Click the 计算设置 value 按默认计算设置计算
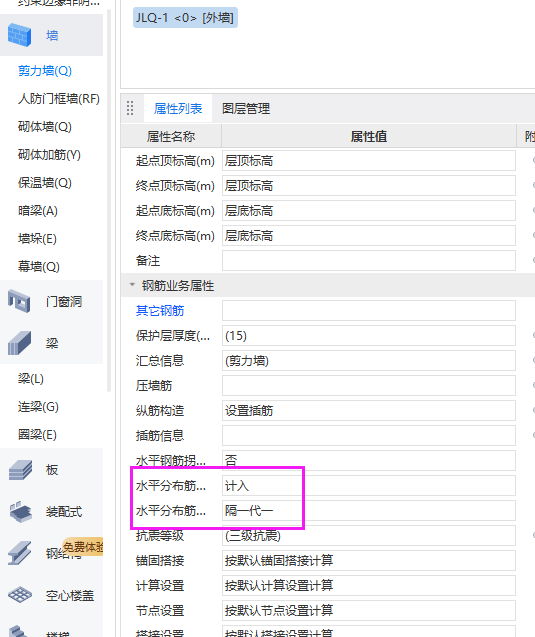The height and width of the screenshot is (637, 535). pyautogui.click(x=369, y=585)
